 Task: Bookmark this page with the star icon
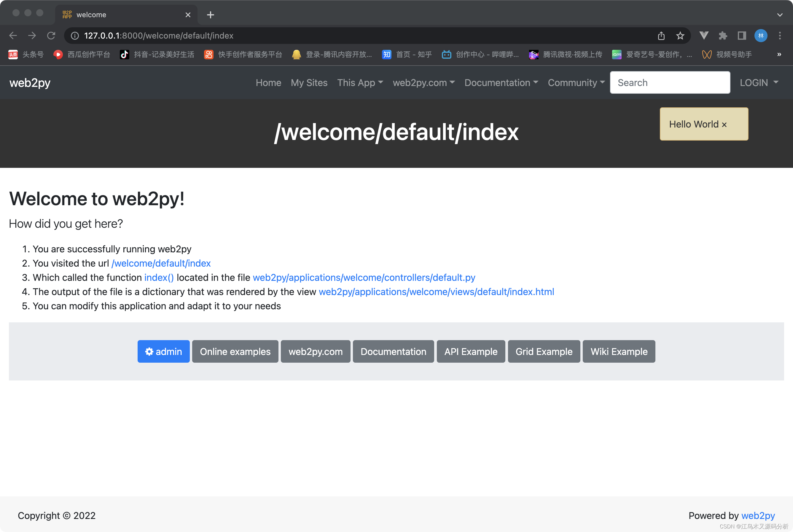(x=680, y=36)
